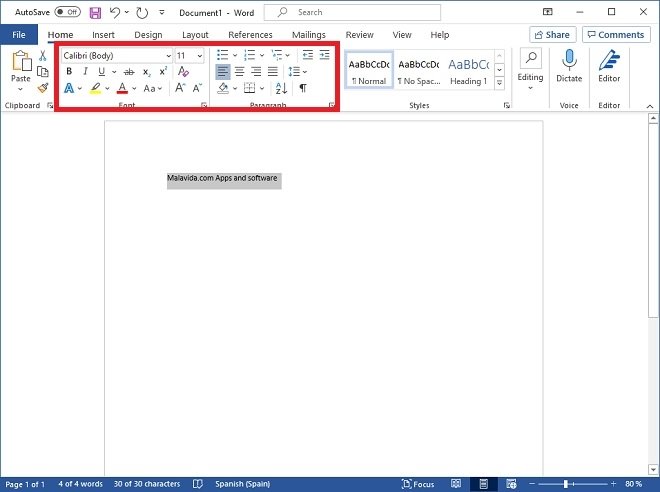The height and width of the screenshot is (492, 660).
Task: Click the Search box in title bar
Action: (352, 13)
